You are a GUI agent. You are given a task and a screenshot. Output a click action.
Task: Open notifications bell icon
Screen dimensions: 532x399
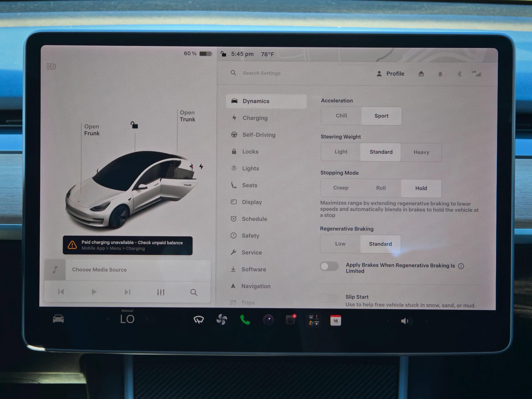(x=440, y=74)
